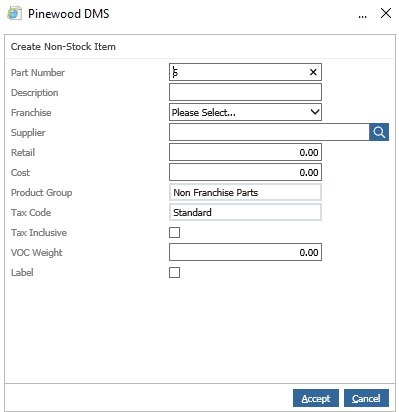Clear the Part Number field with X

tap(313, 72)
